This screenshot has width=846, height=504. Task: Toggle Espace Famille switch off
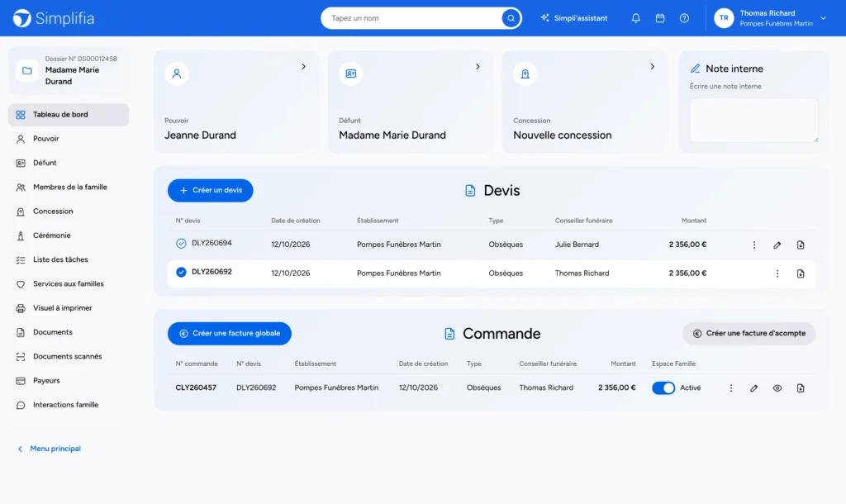pyautogui.click(x=663, y=388)
